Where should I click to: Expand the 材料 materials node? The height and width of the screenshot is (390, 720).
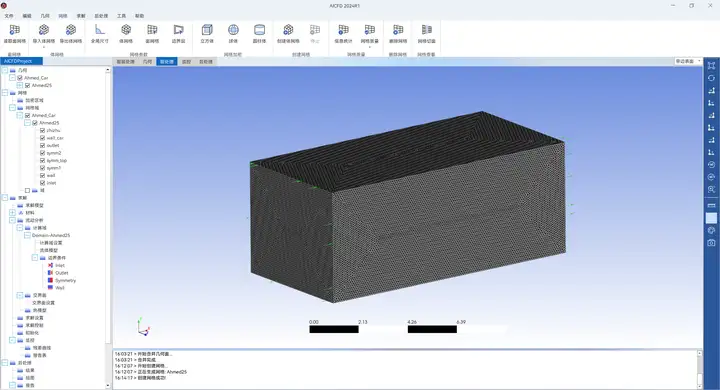pyautogui.click(x=12, y=213)
